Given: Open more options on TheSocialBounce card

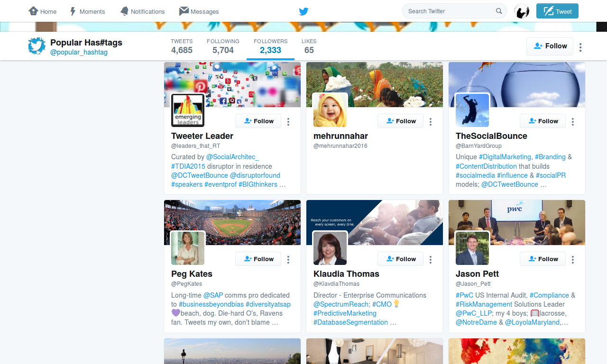Looking at the screenshot, I should point(573,122).
